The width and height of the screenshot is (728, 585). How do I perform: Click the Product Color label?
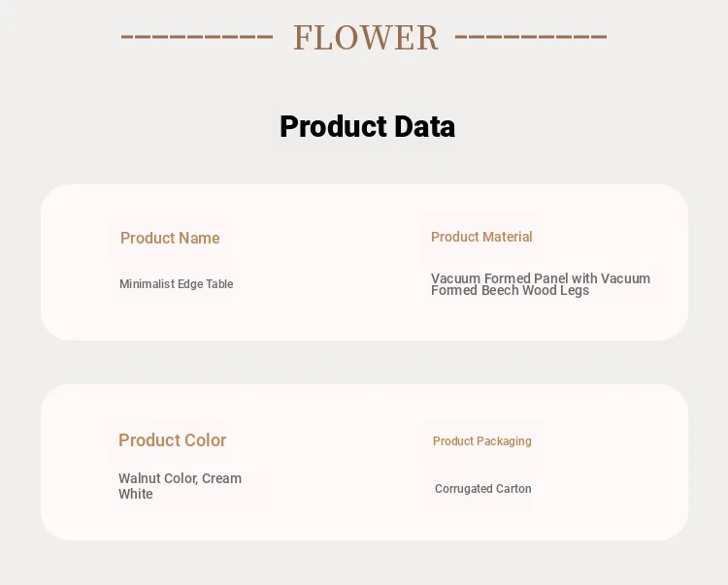pos(172,440)
